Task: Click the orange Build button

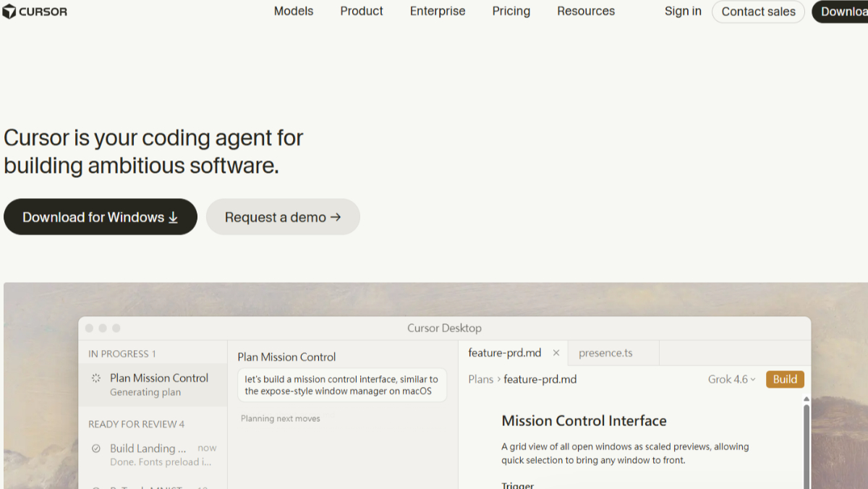Action: click(x=785, y=379)
